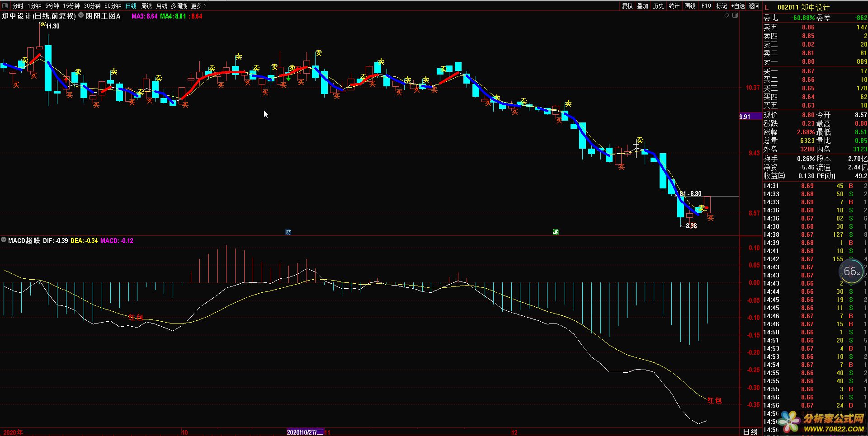Click the 11.30 high price label

(x=53, y=26)
